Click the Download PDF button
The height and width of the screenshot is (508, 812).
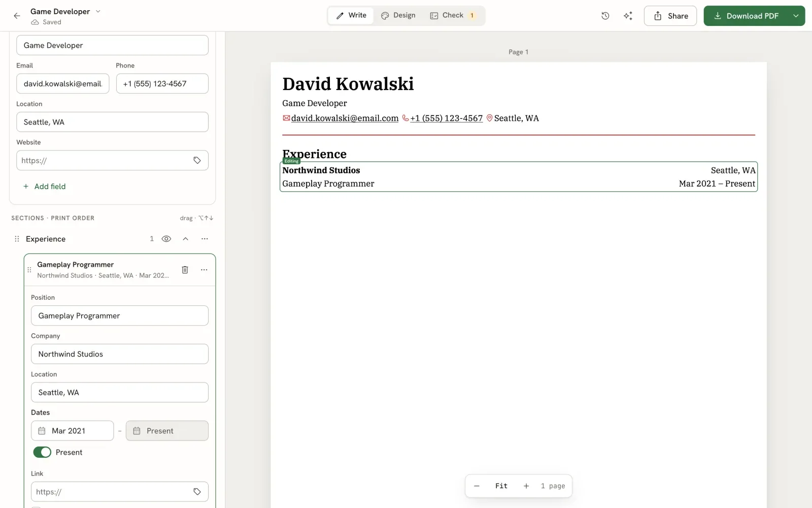point(746,16)
